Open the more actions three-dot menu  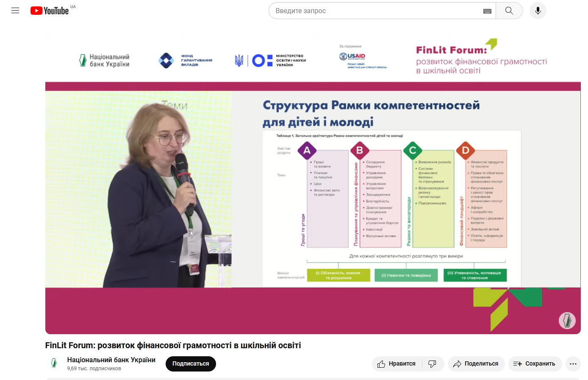(x=573, y=364)
